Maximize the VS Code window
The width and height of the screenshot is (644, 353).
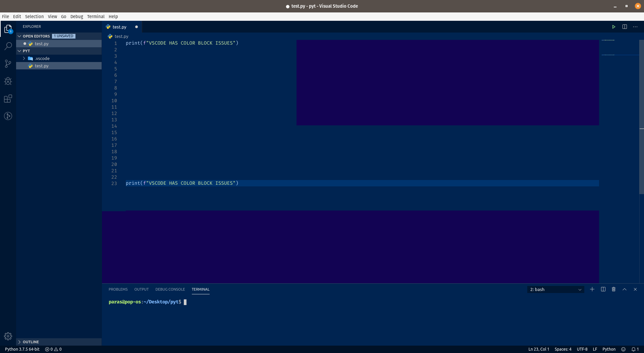627,6
